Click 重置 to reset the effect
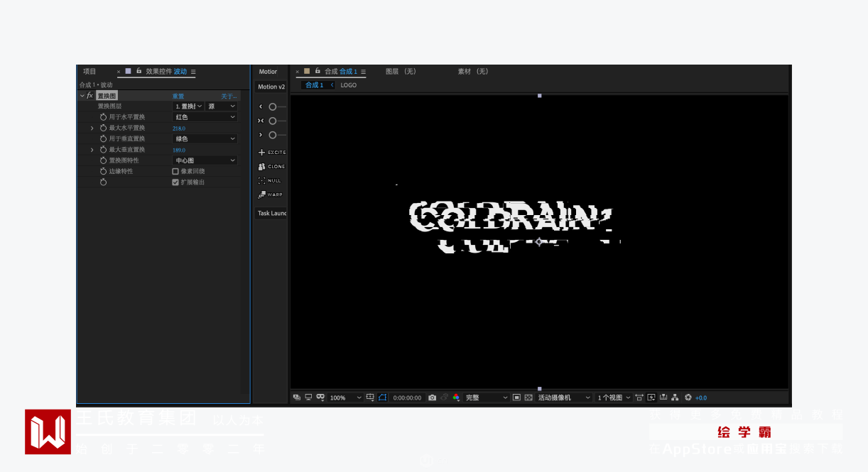Image resolution: width=868 pixels, height=472 pixels. (178, 96)
